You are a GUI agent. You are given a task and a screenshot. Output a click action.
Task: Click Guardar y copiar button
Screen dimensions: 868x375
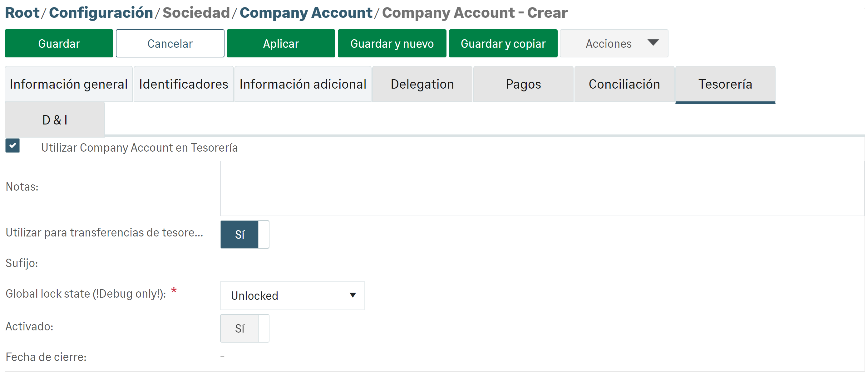click(503, 43)
